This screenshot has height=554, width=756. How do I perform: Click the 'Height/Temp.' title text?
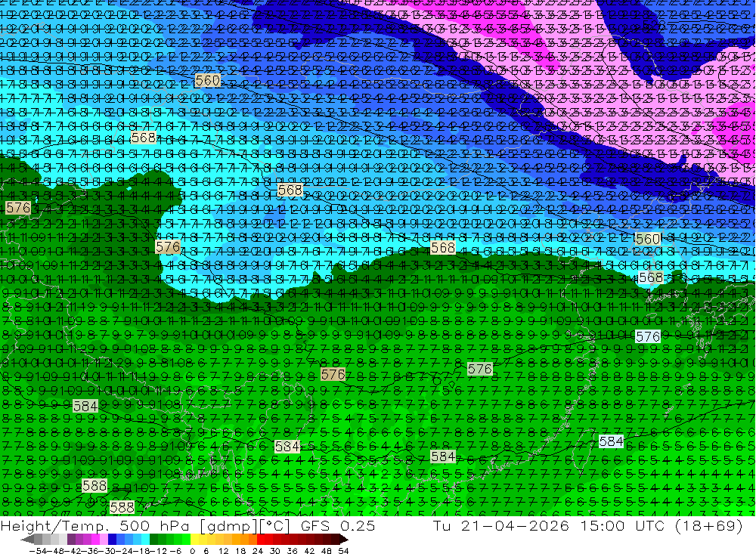[x=58, y=525]
